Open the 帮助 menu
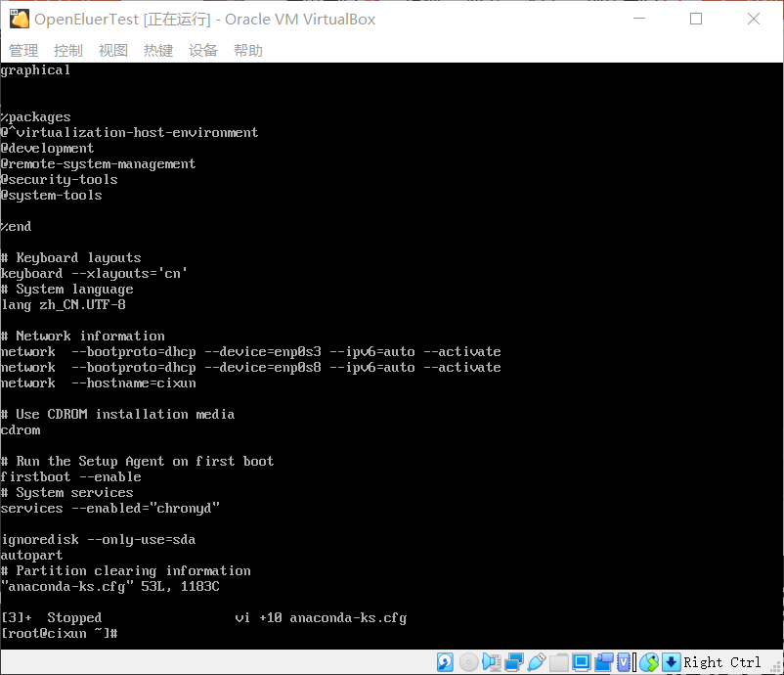The image size is (784, 675). (x=248, y=51)
